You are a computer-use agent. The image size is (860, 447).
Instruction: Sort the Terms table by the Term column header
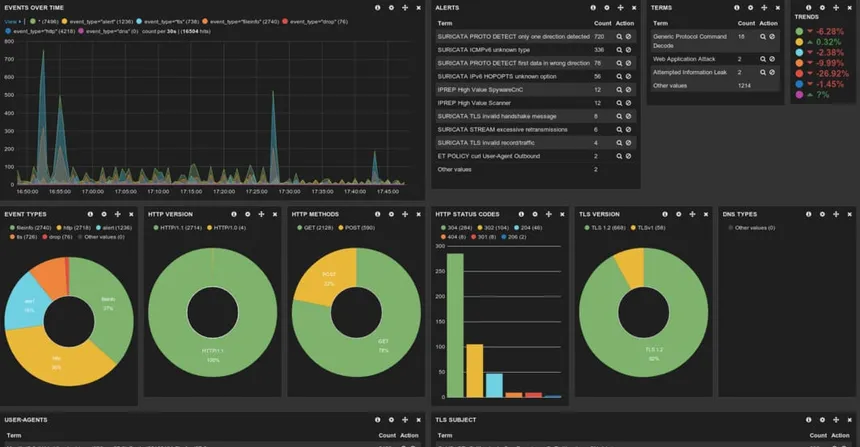[660, 22]
